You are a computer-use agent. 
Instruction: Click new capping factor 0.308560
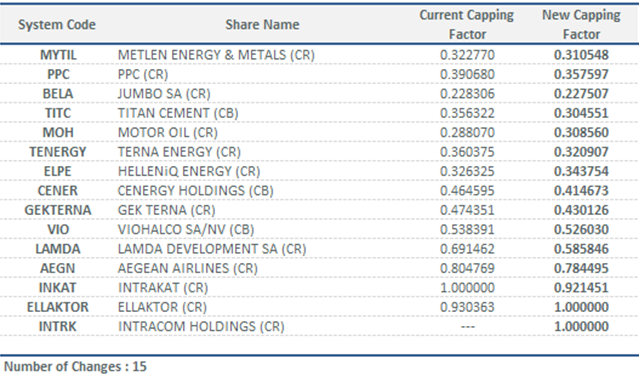point(582,132)
